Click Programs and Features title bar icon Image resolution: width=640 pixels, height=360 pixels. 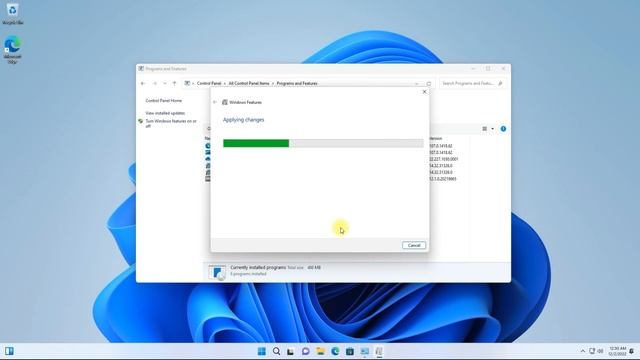[x=141, y=69]
